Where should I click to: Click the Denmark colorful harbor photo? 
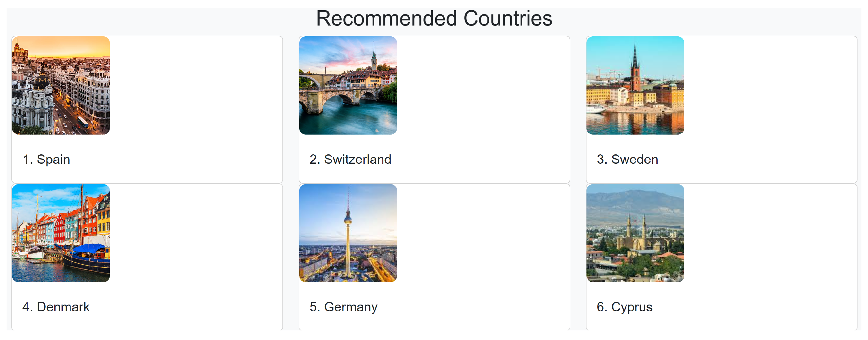(61, 233)
